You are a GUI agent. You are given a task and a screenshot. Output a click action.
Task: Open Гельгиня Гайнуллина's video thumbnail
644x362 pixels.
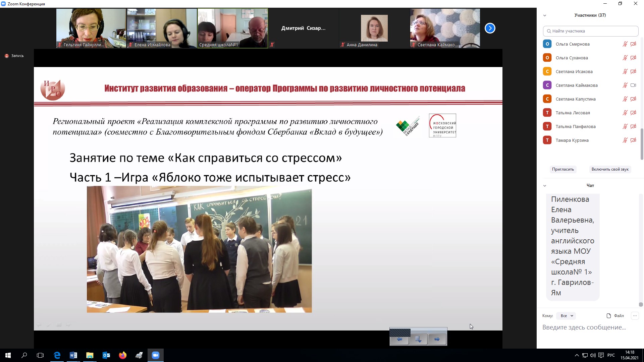(91, 28)
